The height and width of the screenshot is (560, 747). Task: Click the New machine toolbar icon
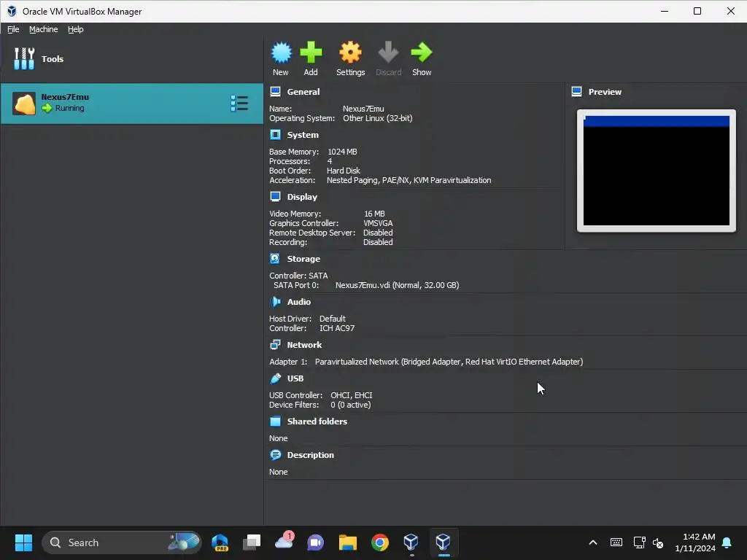[281, 52]
